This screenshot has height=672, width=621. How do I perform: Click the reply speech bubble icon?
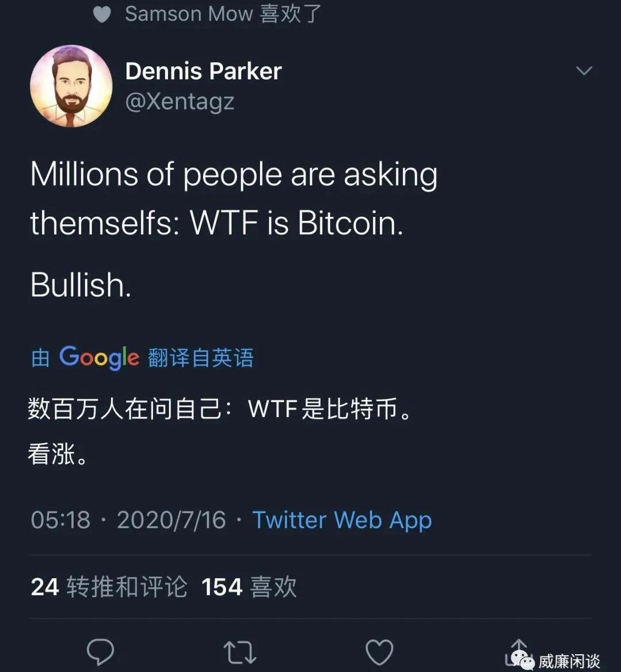[101, 651]
